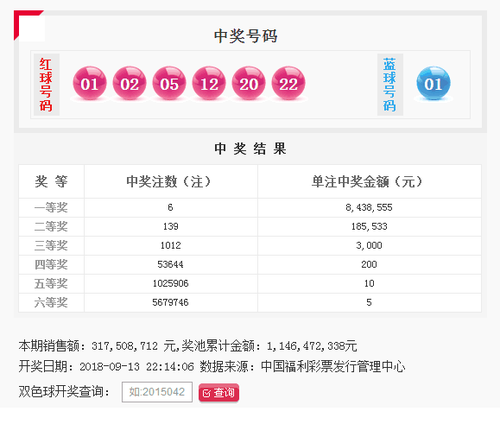Select the 一等奖 row label
500x427 pixels.
pyautogui.click(x=51, y=208)
